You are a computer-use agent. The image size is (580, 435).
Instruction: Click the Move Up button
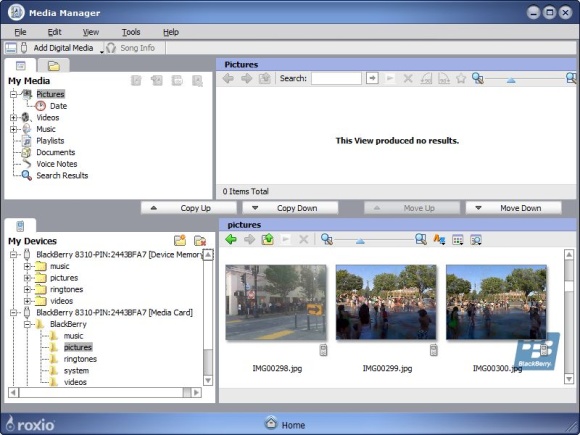click(412, 208)
